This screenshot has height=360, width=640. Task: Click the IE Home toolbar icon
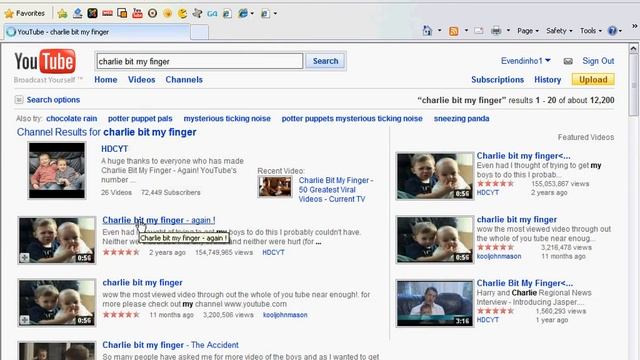coord(427,31)
